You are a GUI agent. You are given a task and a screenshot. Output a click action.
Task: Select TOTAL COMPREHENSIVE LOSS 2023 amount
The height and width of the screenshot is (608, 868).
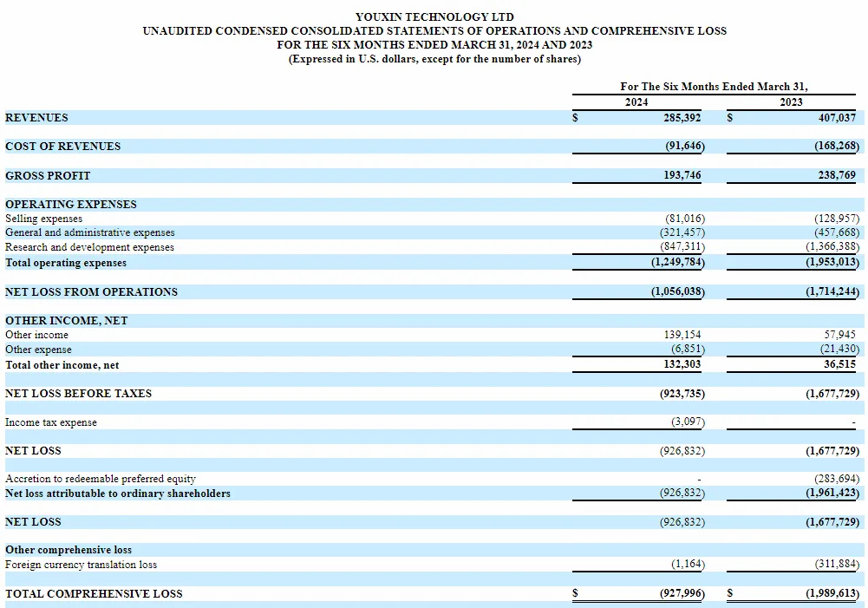coord(832,593)
